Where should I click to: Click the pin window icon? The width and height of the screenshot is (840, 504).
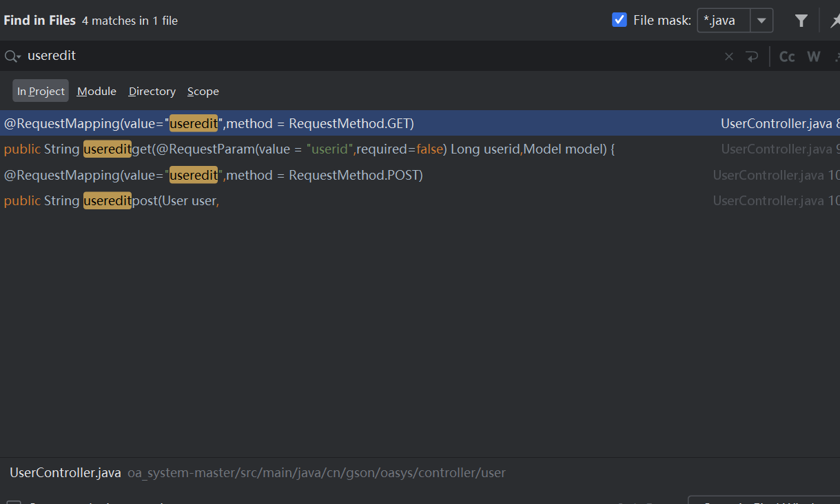click(x=834, y=21)
